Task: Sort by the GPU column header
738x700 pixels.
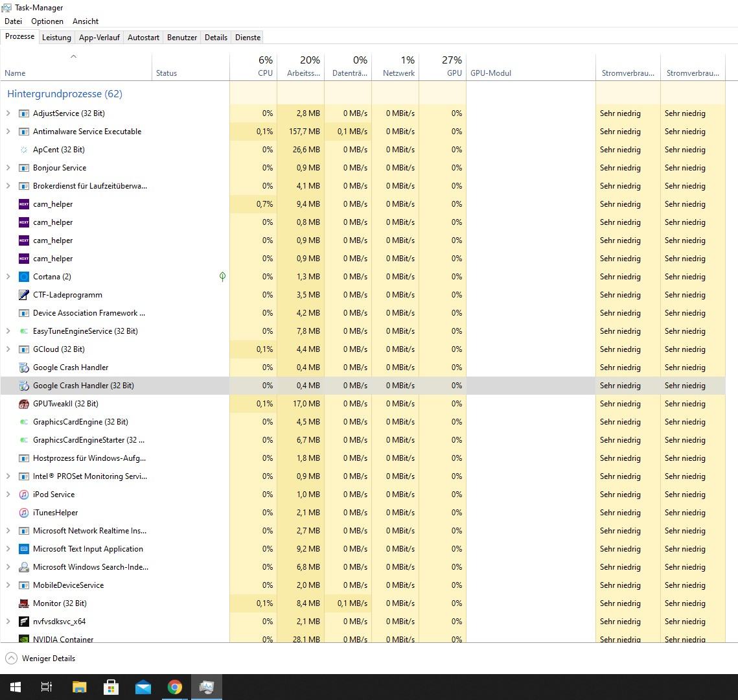Action: coord(443,67)
